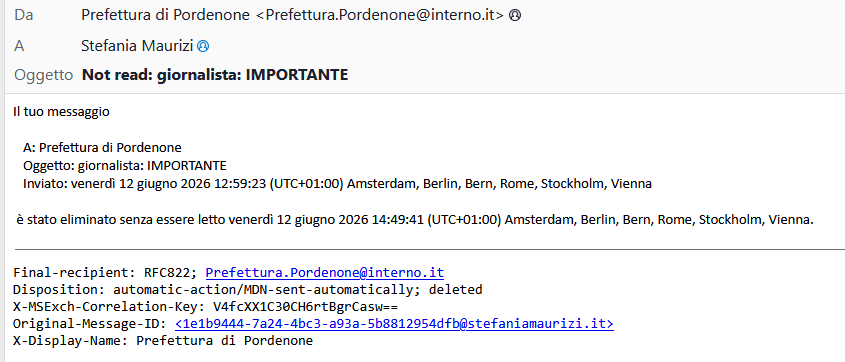Image resolution: width=845 pixels, height=362 pixels.
Task: Click the A recipient header label
Action: pyautogui.click(x=19, y=46)
